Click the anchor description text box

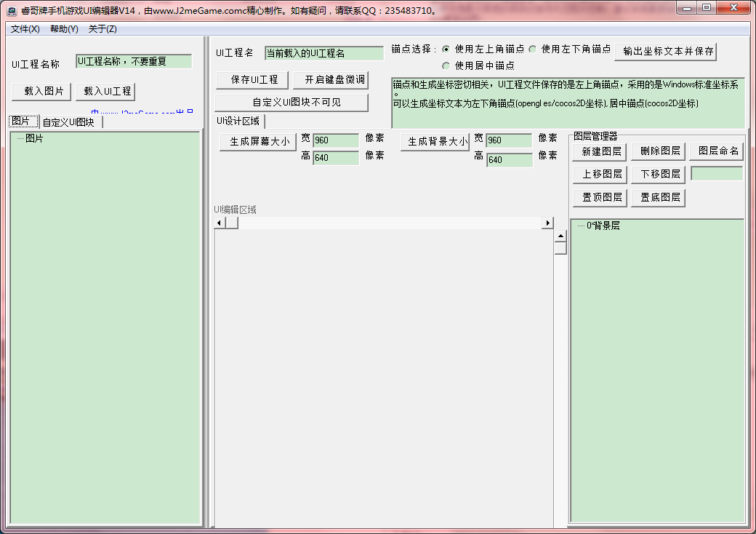point(568,103)
